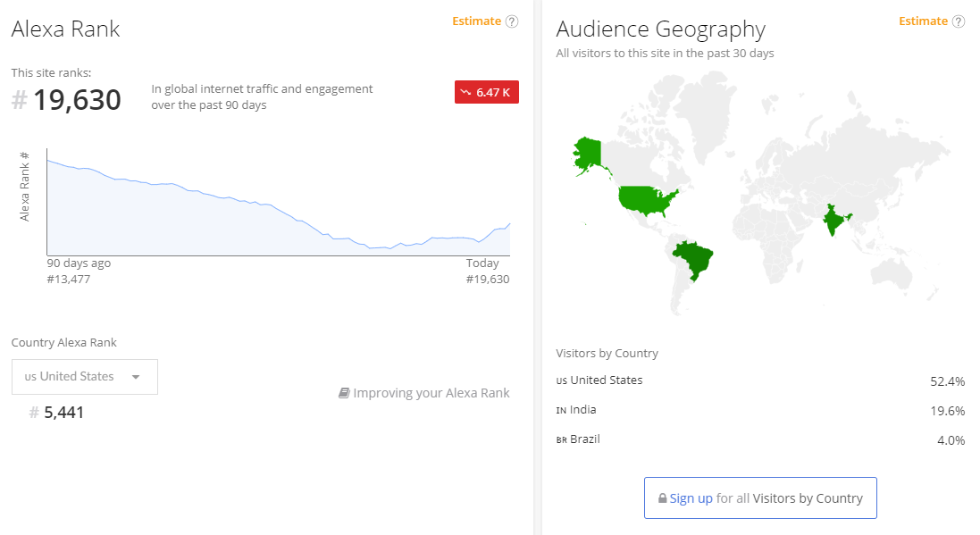
Task: Click Sign up for all Visitors by Country
Action: pos(760,498)
